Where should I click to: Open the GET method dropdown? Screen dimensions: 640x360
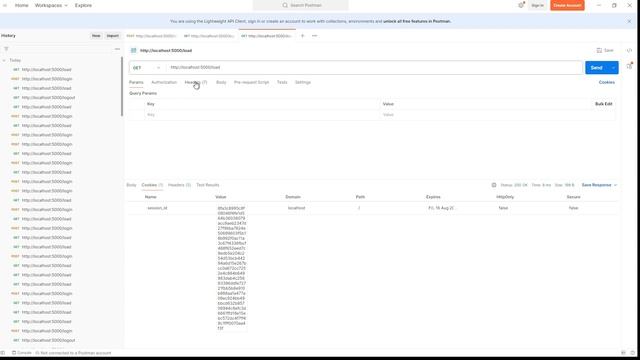point(147,68)
